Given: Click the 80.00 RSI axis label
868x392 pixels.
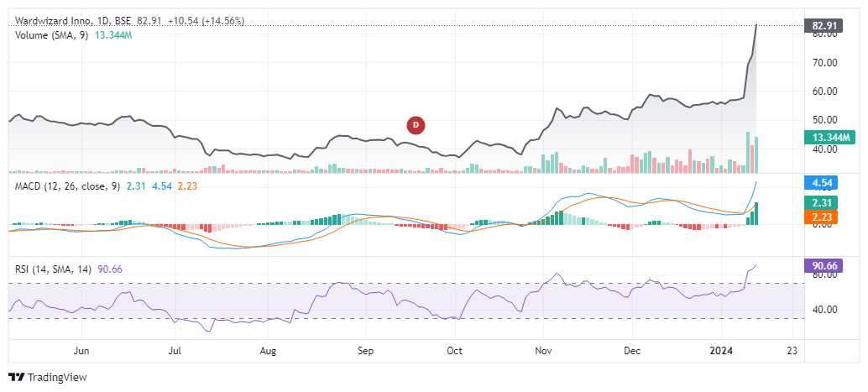Looking at the screenshot, I should point(824,275).
